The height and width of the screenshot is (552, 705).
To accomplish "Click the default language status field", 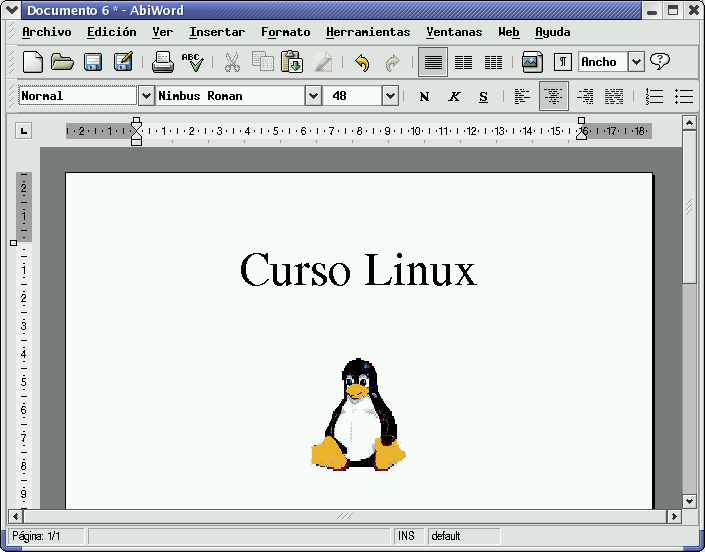I will [464, 536].
